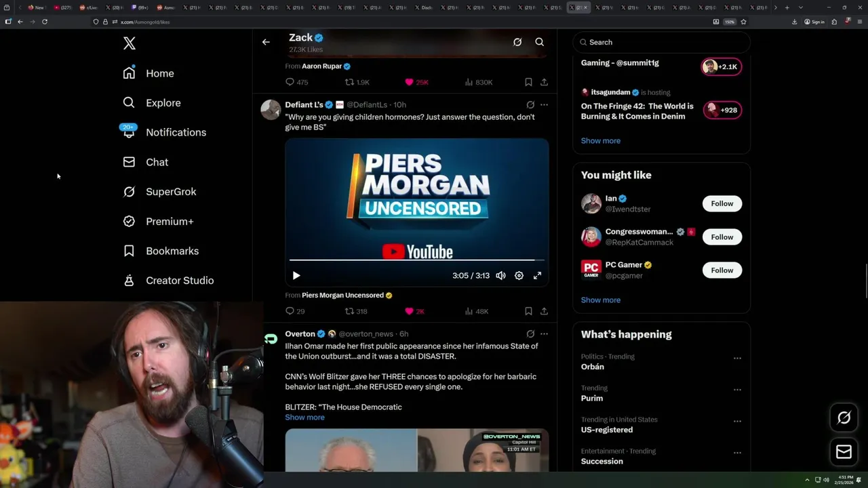The height and width of the screenshot is (488, 868).
Task: Join the Gaming @summit1g space with +2.1K listeners
Action: 722,66
